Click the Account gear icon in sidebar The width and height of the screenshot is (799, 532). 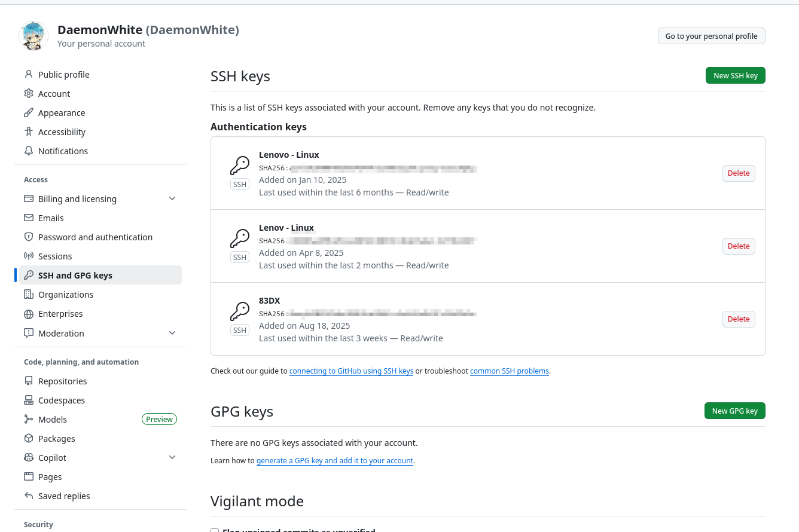(28, 94)
